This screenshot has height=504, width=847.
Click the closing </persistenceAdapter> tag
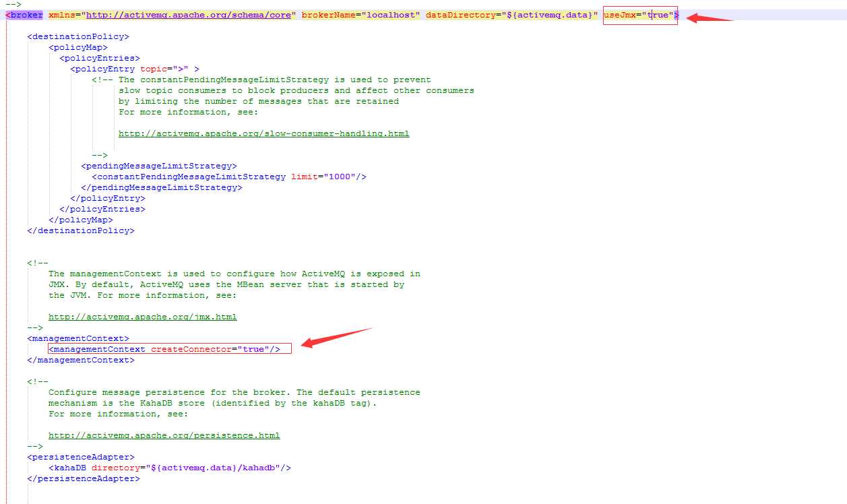click(x=84, y=478)
